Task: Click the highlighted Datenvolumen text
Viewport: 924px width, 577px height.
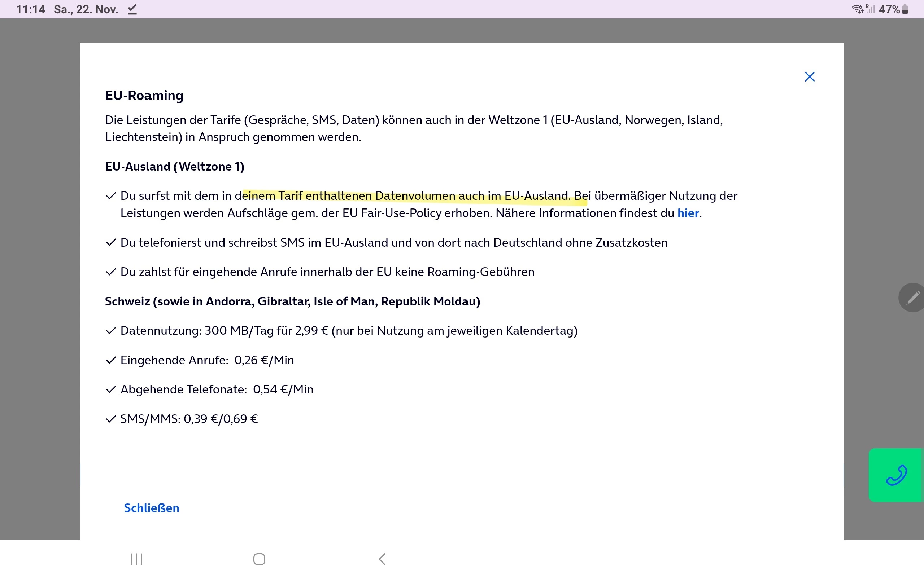Action: (415, 196)
